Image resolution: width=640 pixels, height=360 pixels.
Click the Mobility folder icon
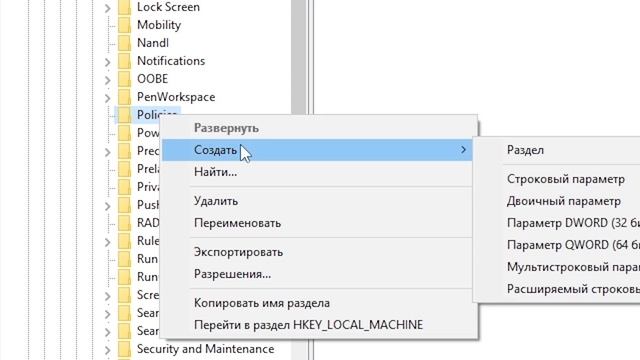click(x=124, y=25)
